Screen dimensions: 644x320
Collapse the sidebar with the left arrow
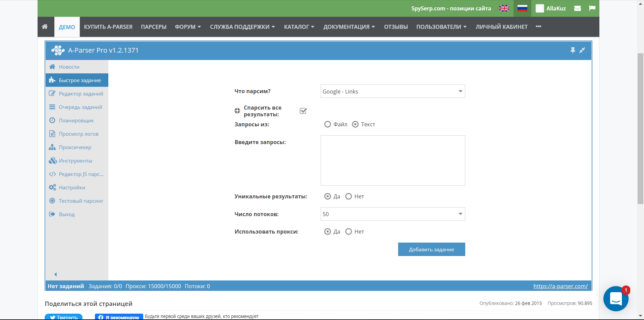click(x=56, y=274)
